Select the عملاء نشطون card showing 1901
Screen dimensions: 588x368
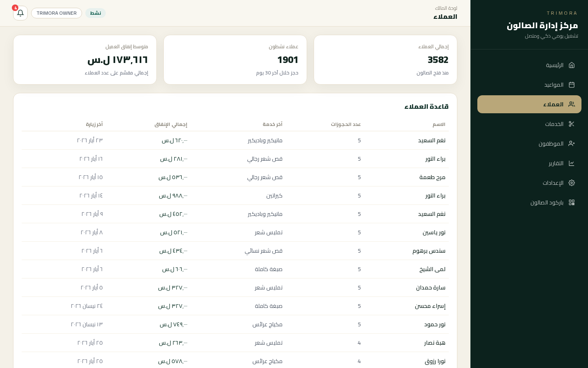click(235, 60)
